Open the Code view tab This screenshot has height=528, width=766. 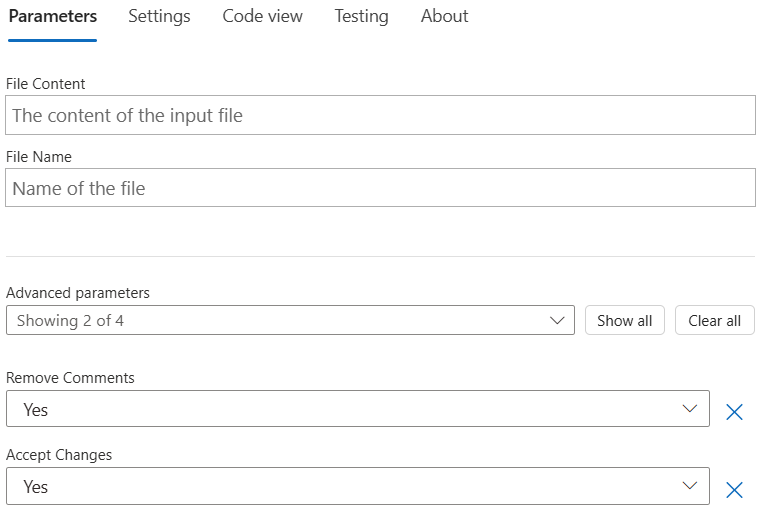262,17
